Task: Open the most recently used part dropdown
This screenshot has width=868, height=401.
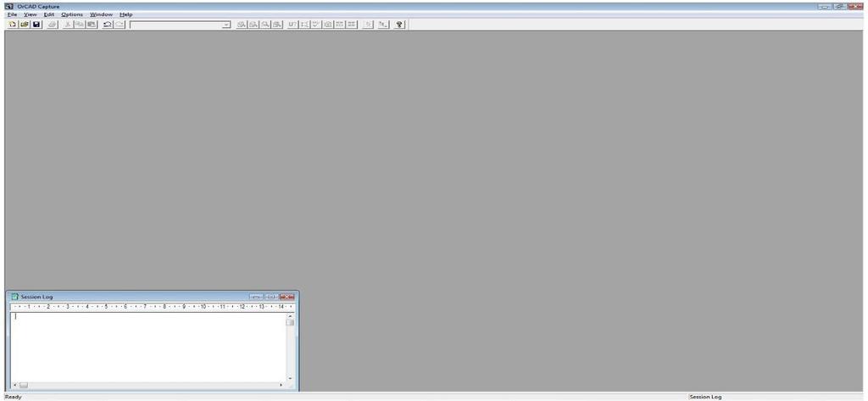Action: 225,25
